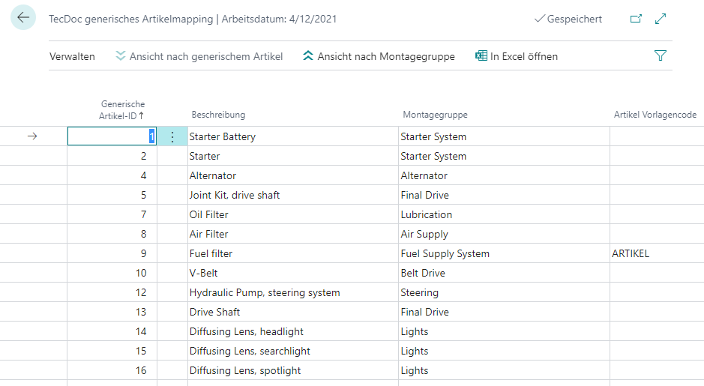Open the Verwalten menu
This screenshot has height=386, width=704.
pos(72,57)
